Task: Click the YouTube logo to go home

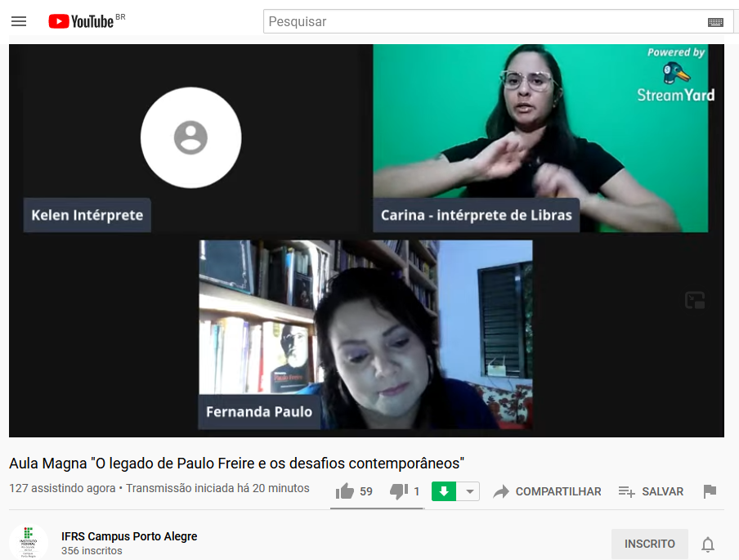Action: [81, 21]
